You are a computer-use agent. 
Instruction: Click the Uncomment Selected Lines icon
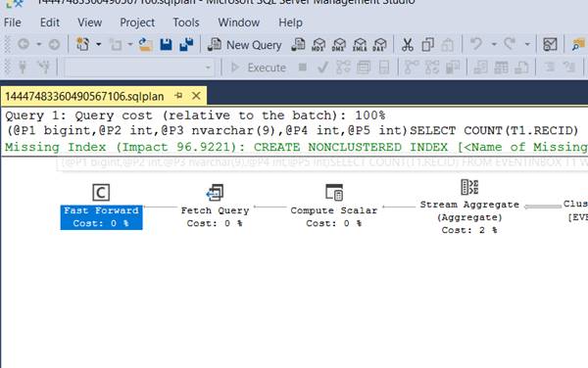(x=569, y=68)
